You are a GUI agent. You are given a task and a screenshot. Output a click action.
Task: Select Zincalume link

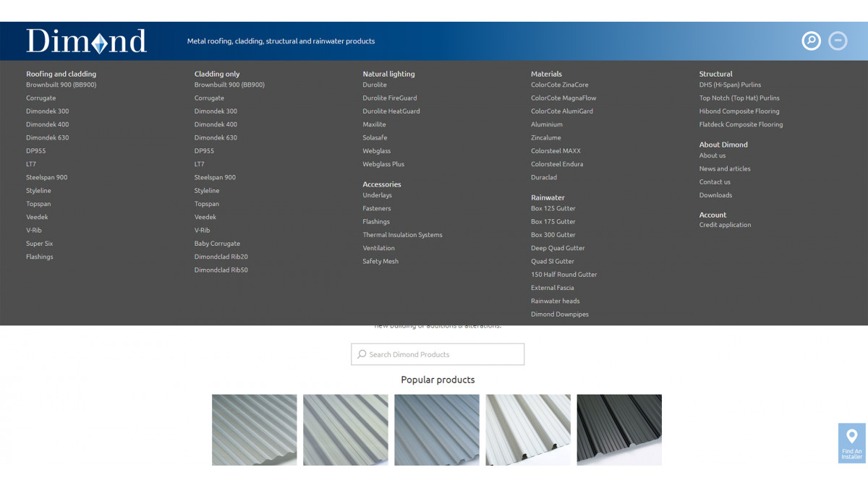click(546, 137)
